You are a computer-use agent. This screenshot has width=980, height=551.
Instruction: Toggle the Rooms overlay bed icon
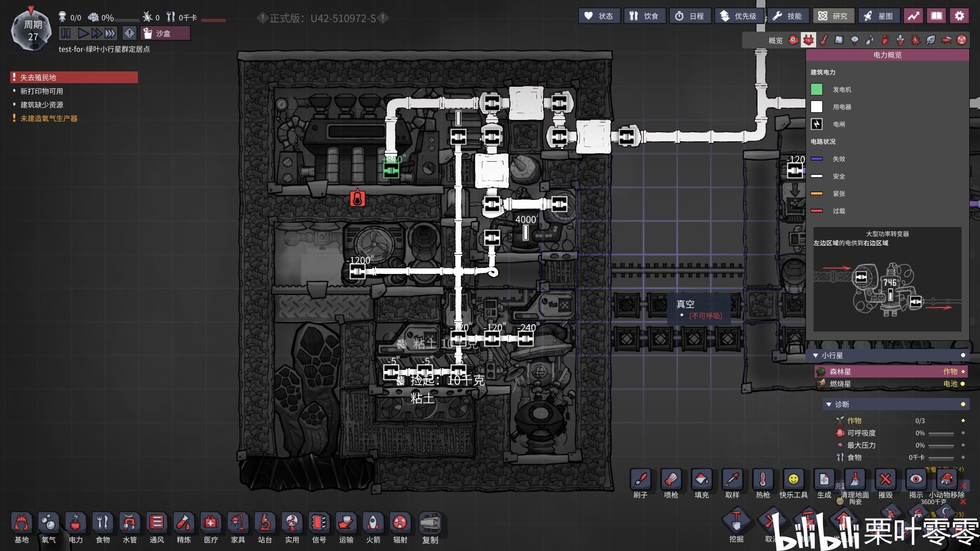click(x=946, y=40)
